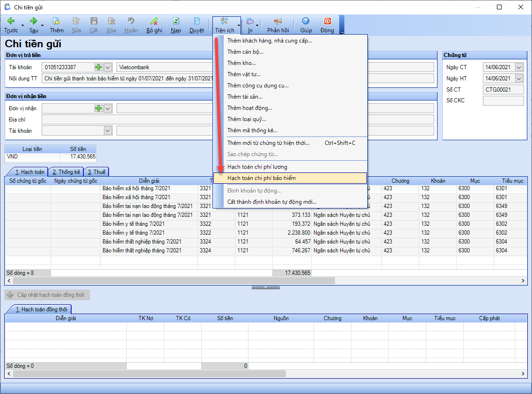The height and width of the screenshot is (394, 532).
Task: Open the Giúp help icon
Action: [306, 21]
